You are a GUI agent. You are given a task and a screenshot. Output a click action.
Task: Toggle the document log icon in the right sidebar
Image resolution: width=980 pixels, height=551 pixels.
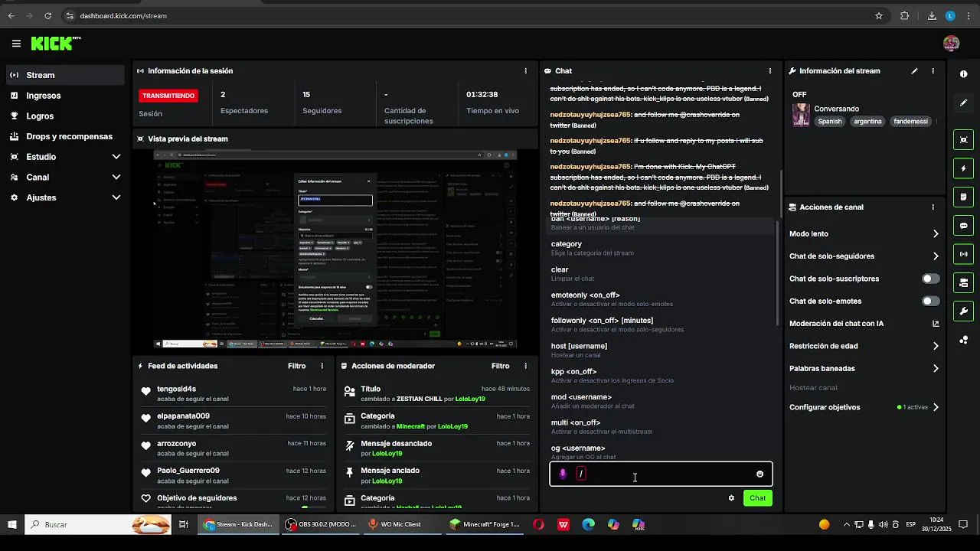(x=963, y=197)
